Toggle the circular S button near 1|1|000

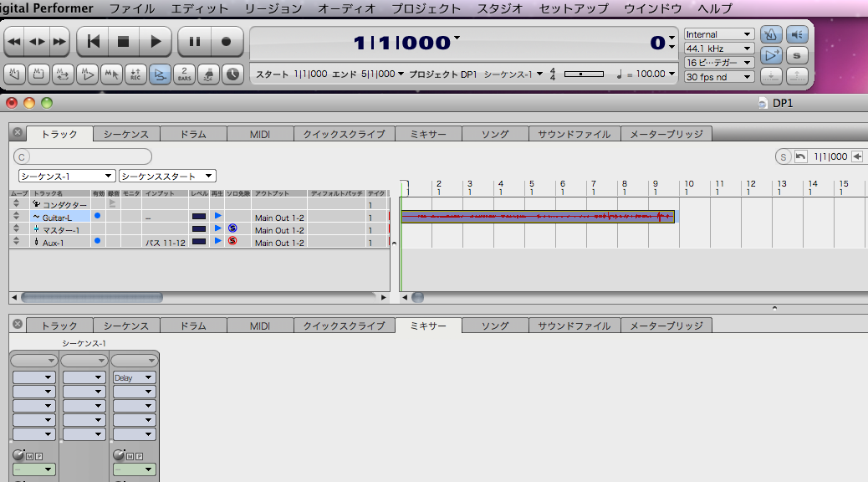click(784, 156)
